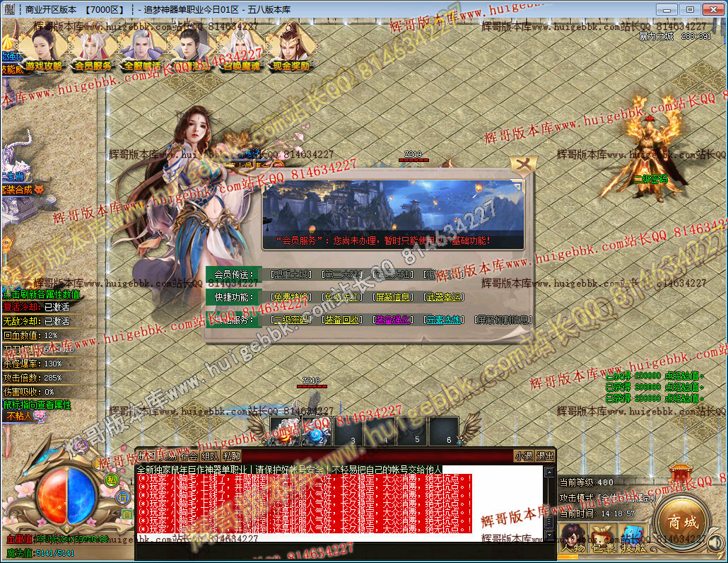Screen dimensions: 728x563
Task: Click the chat scrollbar thumb
Action: (549, 521)
